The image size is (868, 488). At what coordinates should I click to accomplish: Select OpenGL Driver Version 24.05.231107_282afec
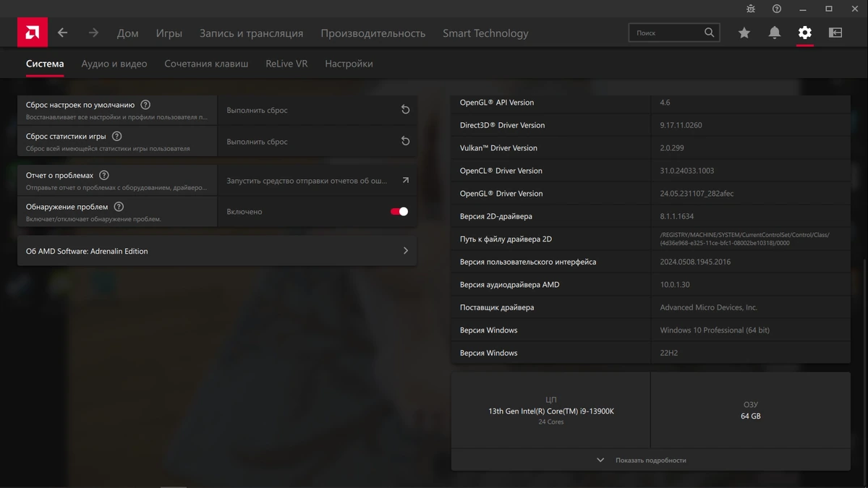(x=697, y=194)
